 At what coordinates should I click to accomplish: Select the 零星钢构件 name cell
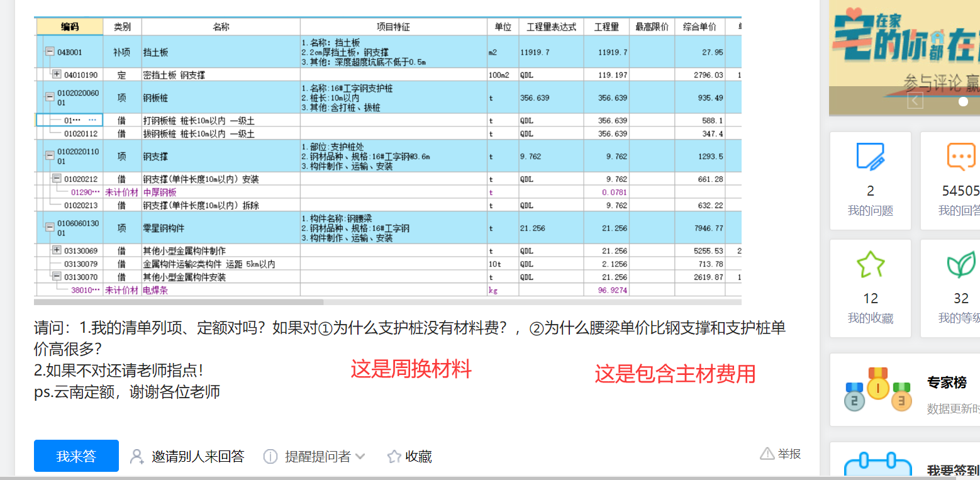coord(221,228)
